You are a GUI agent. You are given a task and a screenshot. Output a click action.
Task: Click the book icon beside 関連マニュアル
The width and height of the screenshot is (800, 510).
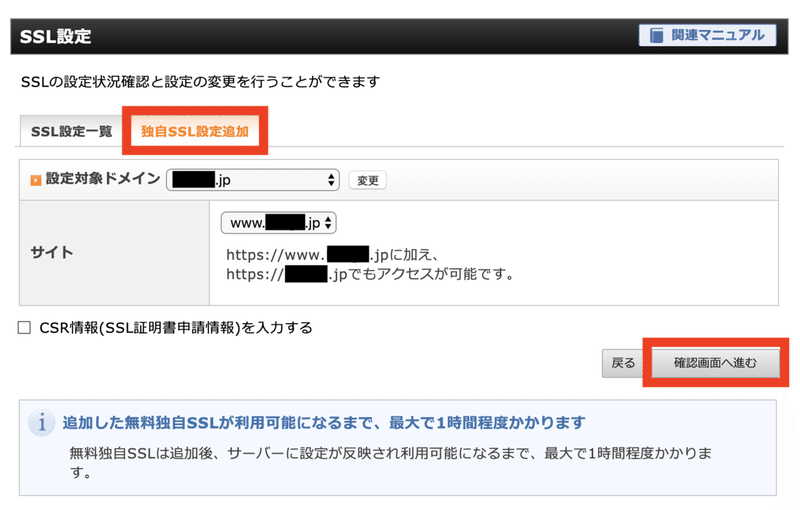point(657,35)
